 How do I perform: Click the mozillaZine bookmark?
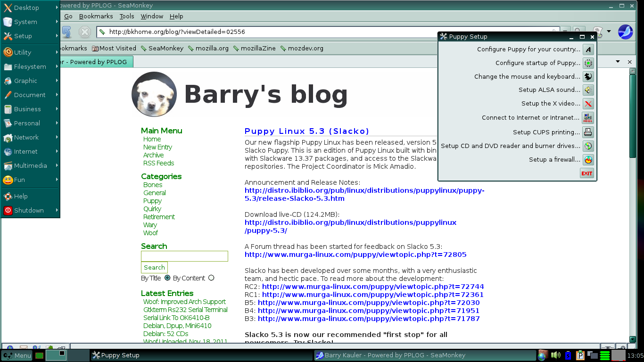[254, 48]
